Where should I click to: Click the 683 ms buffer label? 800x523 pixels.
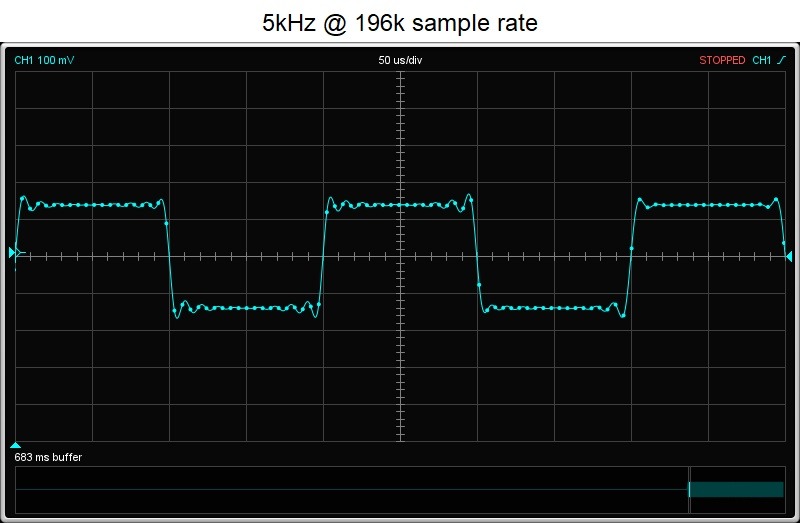48,457
